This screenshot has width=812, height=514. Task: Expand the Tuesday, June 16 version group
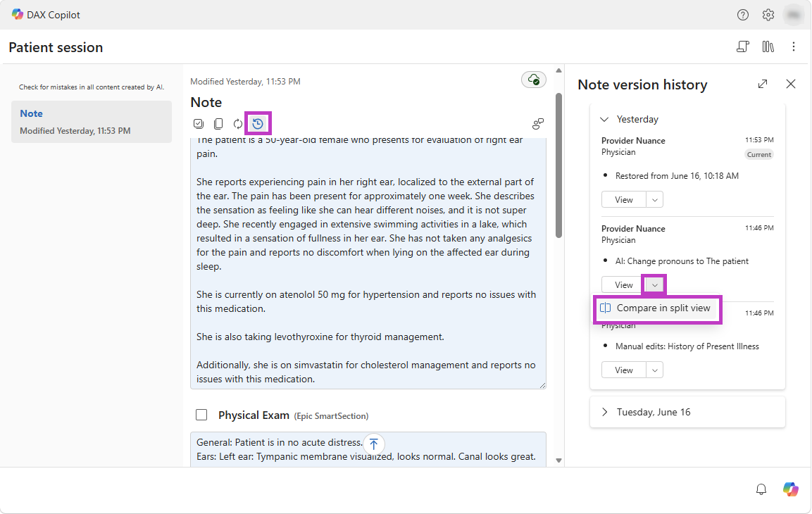(604, 412)
